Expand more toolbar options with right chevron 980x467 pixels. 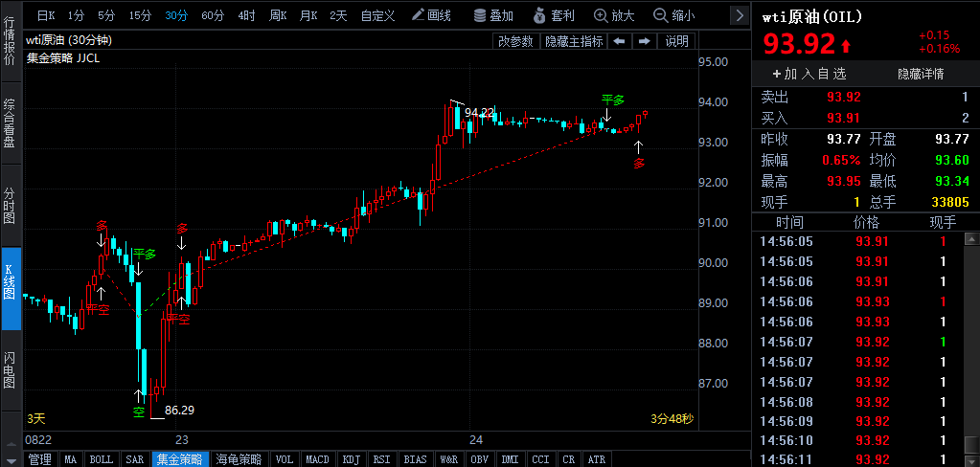tap(740, 15)
